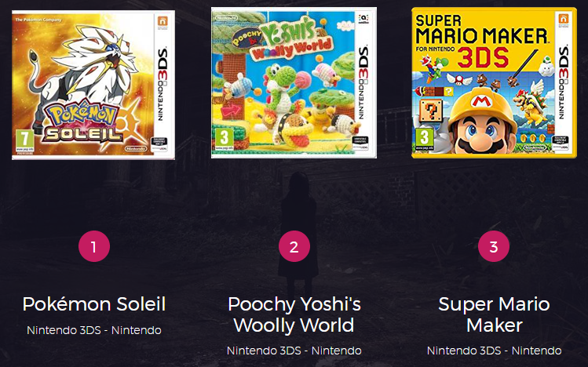This screenshot has height=367, width=588.
Task: Open the Pokémon Soleil cover image
Action: pos(93,85)
